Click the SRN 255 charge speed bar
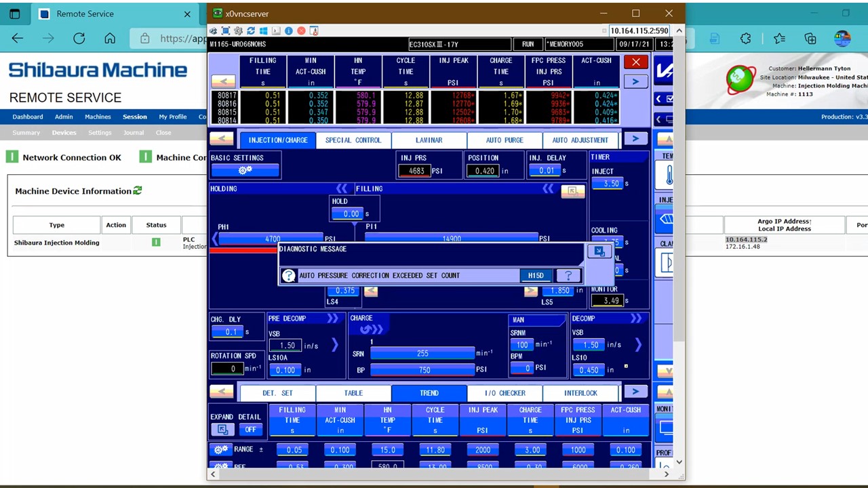868x488 pixels. click(422, 353)
